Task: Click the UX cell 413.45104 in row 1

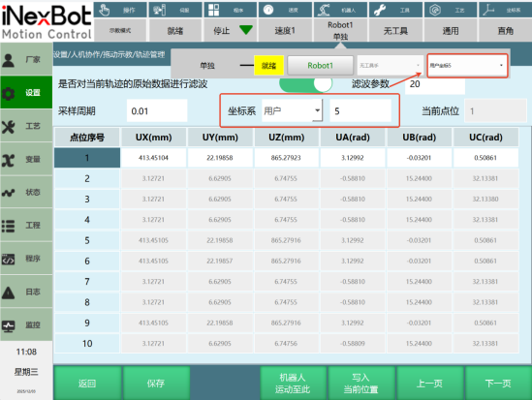Action: (153, 158)
